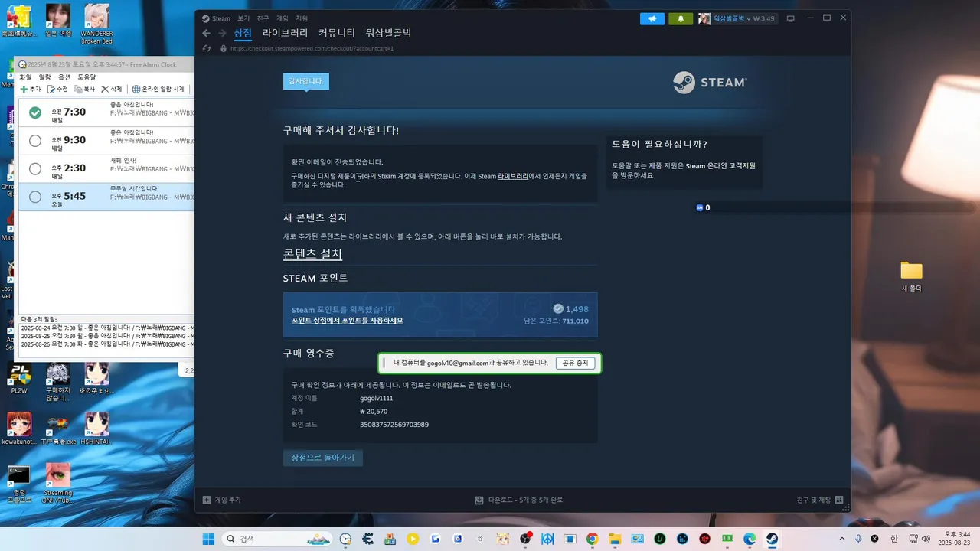Click 수정 in Free Alarm Clock toolbar
Viewport: 980px width, 551px height.
point(58,89)
